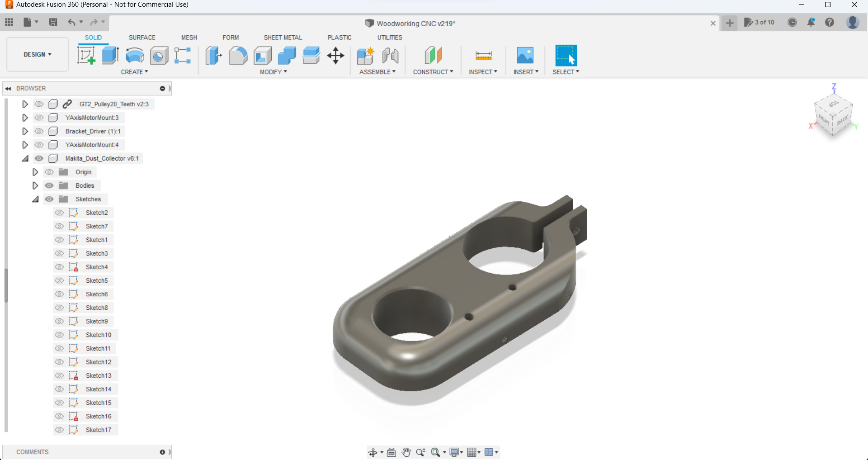Hide the Bodies folder

click(x=49, y=185)
